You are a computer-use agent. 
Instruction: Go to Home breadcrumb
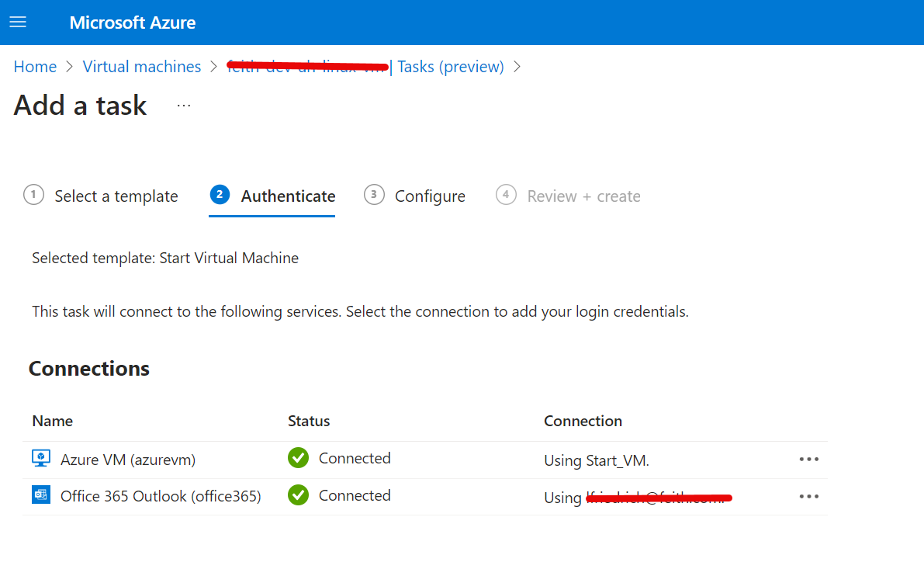(x=36, y=67)
